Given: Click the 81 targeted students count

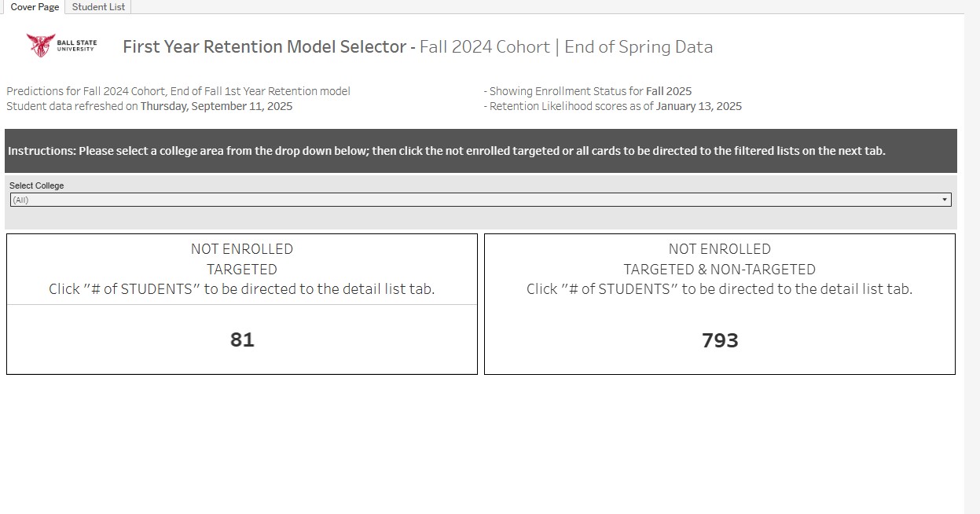Looking at the screenshot, I should 242,340.
